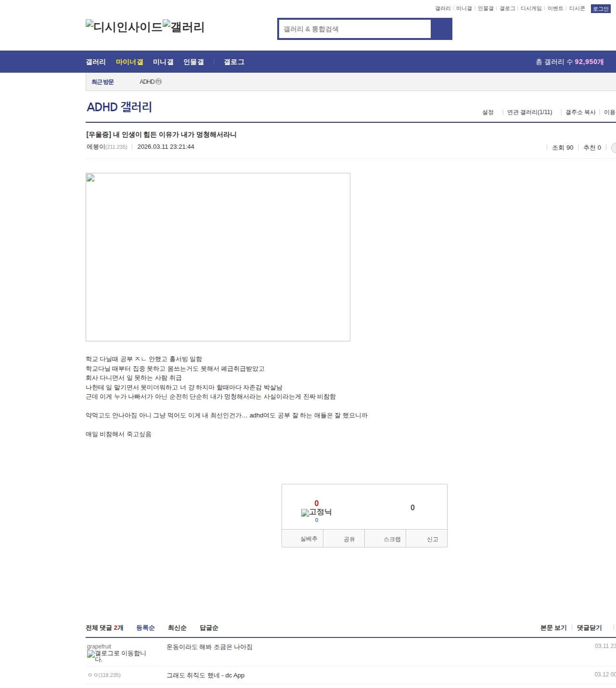Open grapefruit's gallog via the 갤로그로 이동합니다 icon

tap(116, 656)
